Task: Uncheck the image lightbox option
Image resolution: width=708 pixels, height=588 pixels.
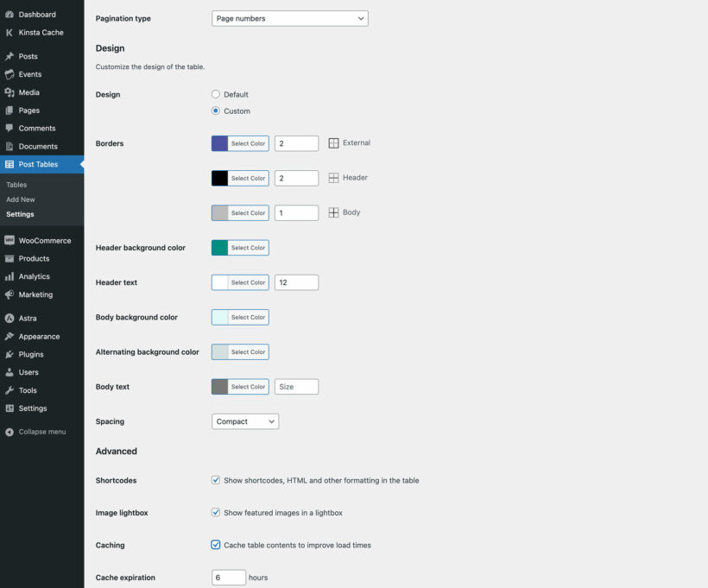Action: 216,511
